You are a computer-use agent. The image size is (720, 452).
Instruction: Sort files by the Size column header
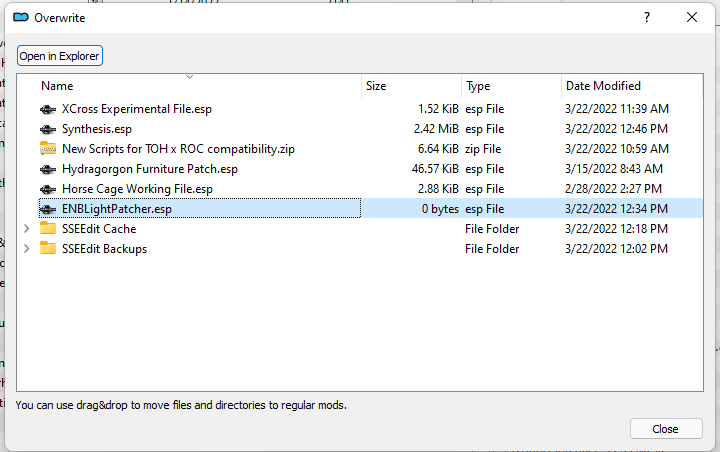click(376, 86)
